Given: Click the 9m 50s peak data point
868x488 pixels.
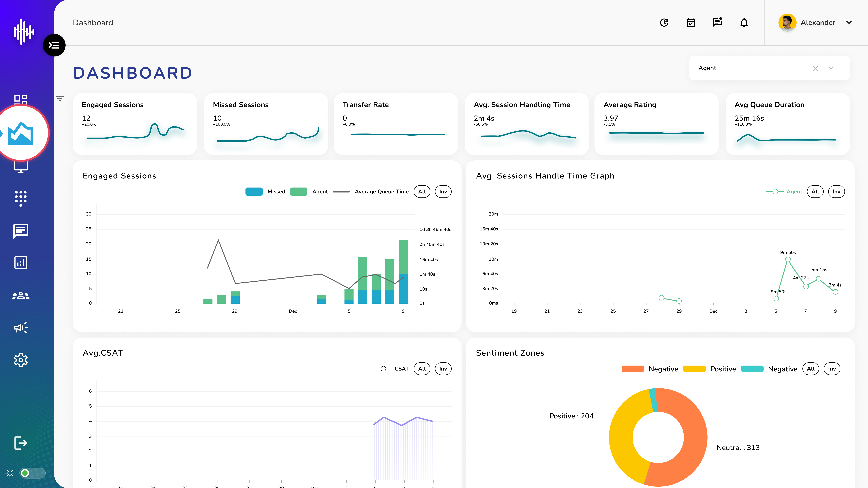Looking at the screenshot, I should pyautogui.click(x=788, y=259).
